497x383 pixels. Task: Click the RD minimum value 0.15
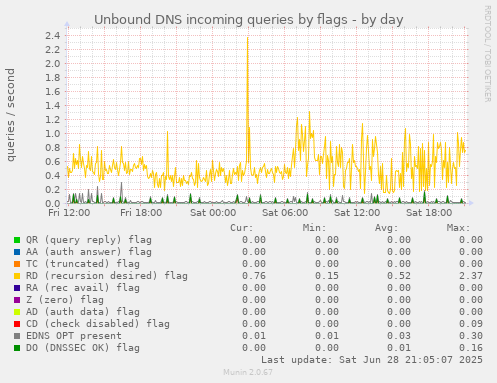pos(326,276)
